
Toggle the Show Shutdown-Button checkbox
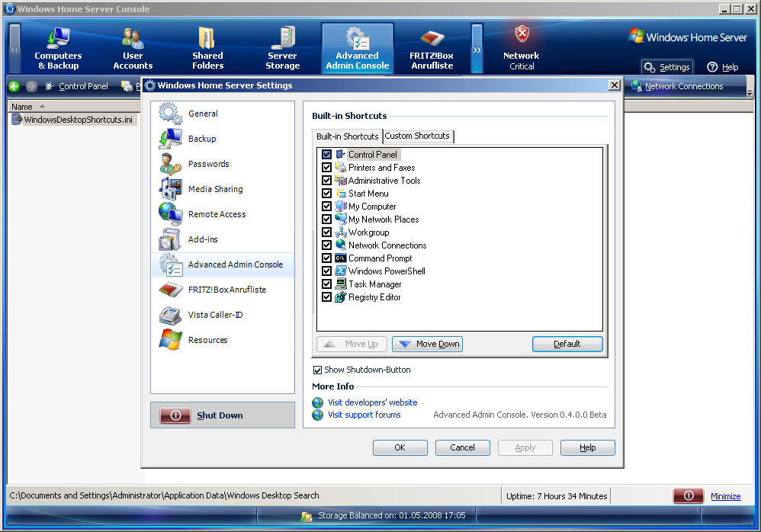point(317,370)
